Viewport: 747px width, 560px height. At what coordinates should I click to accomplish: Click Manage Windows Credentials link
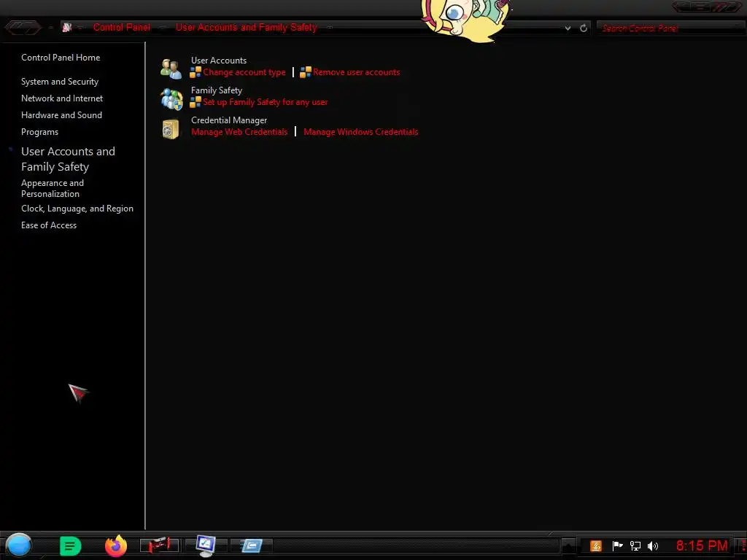point(360,132)
